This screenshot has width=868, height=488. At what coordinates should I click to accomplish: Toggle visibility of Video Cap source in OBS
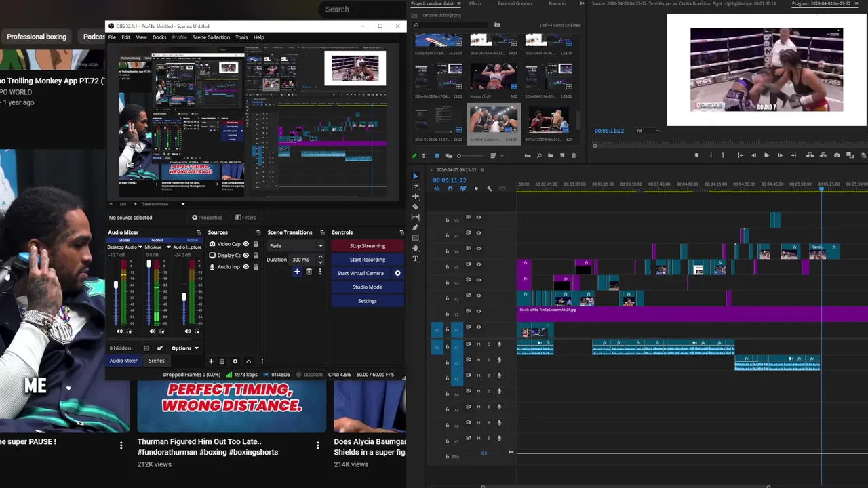(x=246, y=244)
